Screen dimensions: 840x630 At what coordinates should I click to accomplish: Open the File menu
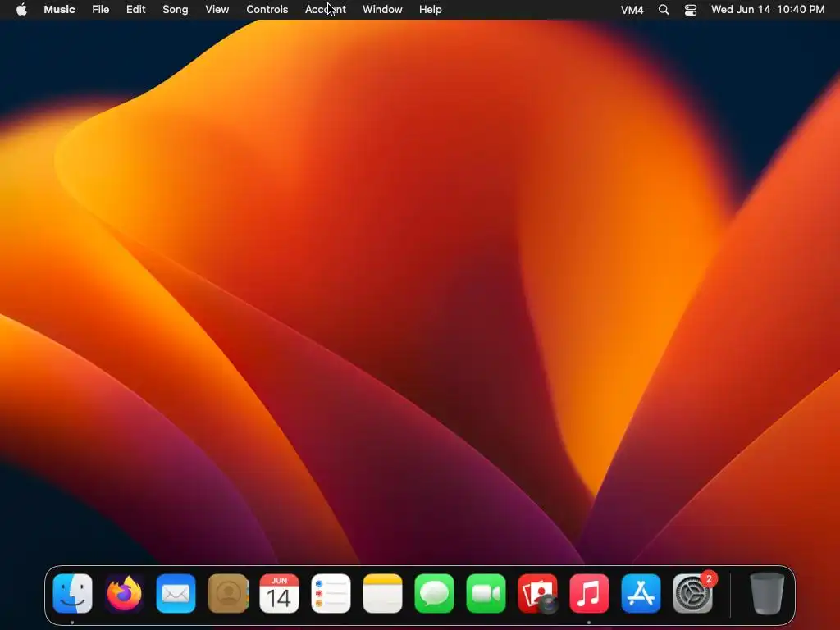100,10
